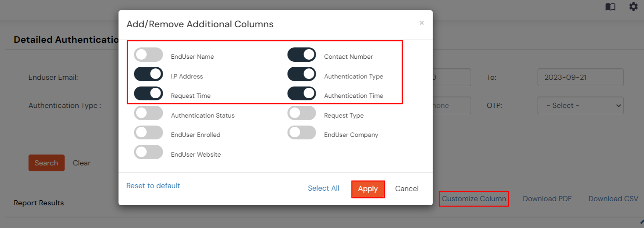Expand the OTP Select dropdown
Viewport: 644px width, 228px height.
pyautogui.click(x=580, y=106)
